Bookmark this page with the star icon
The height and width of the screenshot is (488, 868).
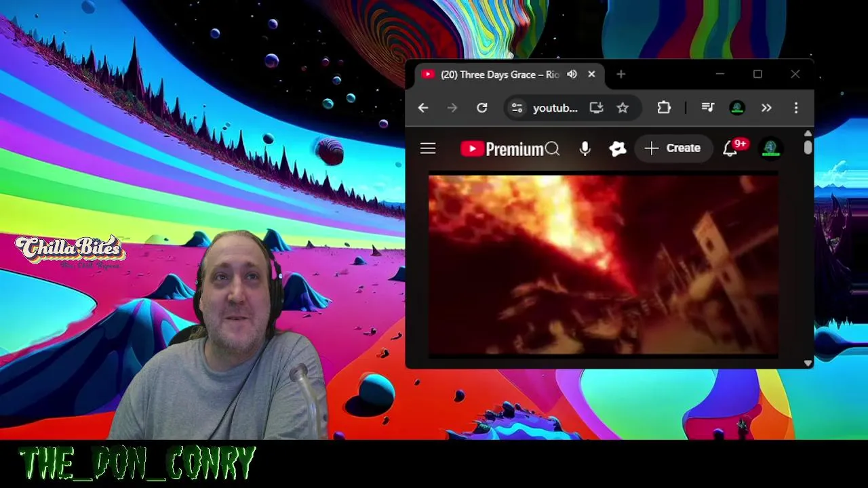pyautogui.click(x=623, y=108)
